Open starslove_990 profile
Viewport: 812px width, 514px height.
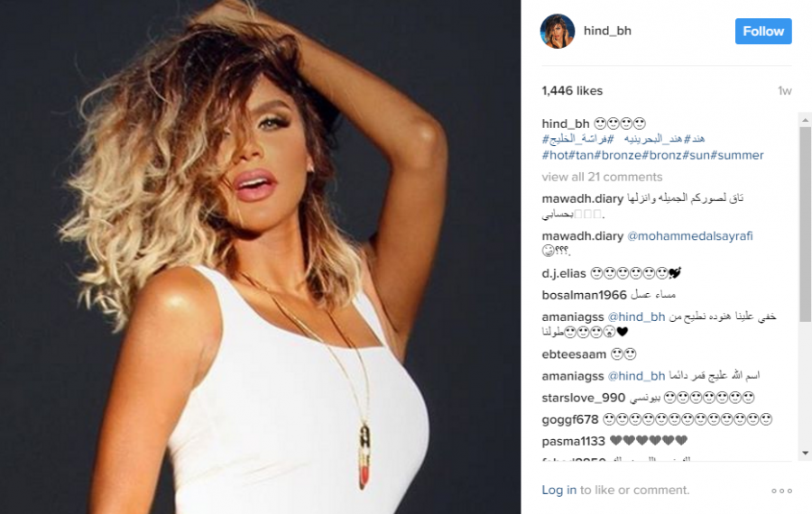(584, 398)
